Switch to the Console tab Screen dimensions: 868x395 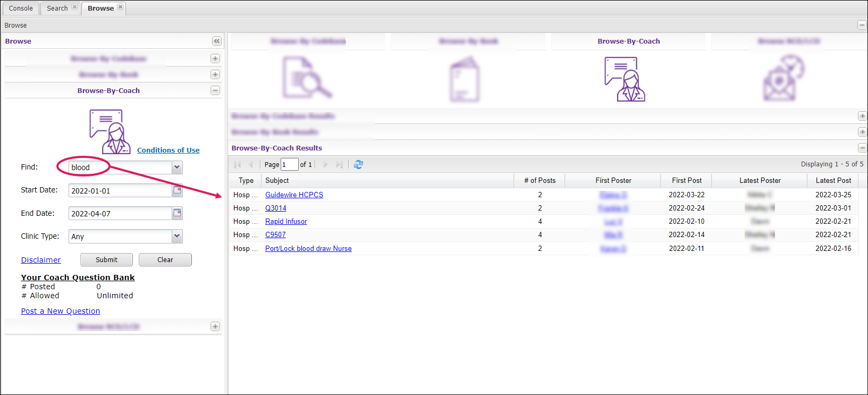pyautogui.click(x=21, y=8)
